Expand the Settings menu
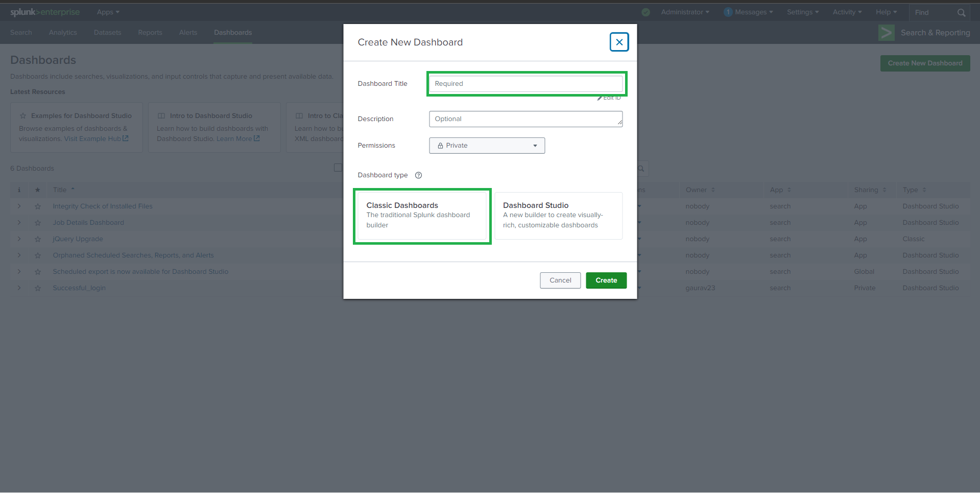The height and width of the screenshot is (493, 980). tap(803, 12)
